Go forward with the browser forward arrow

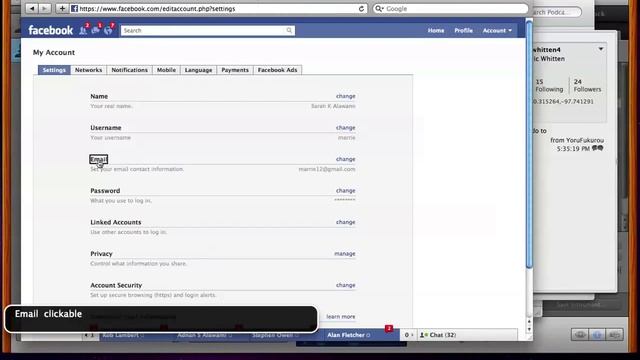coord(45,8)
